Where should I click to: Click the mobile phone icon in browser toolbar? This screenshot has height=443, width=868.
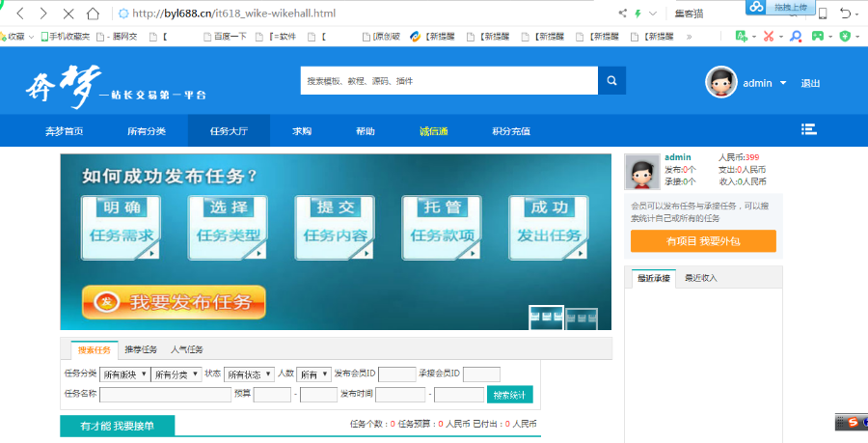pyautogui.click(x=823, y=14)
